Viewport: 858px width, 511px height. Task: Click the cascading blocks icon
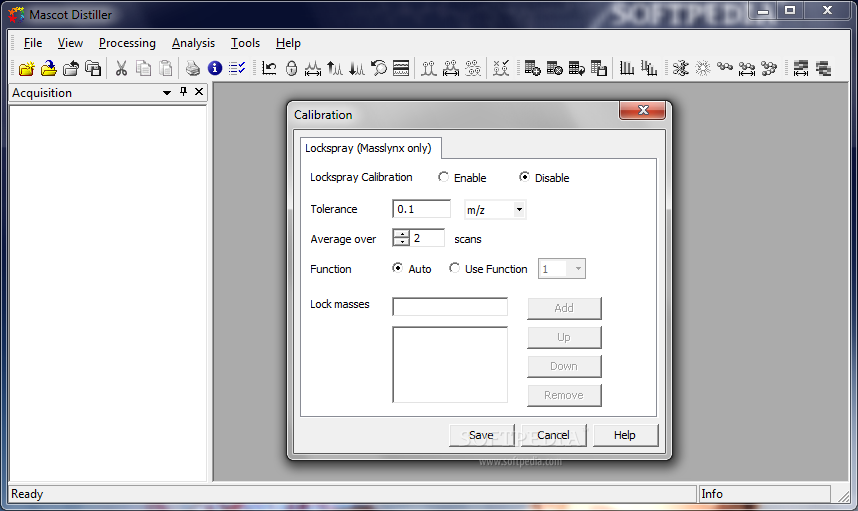coord(824,68)
